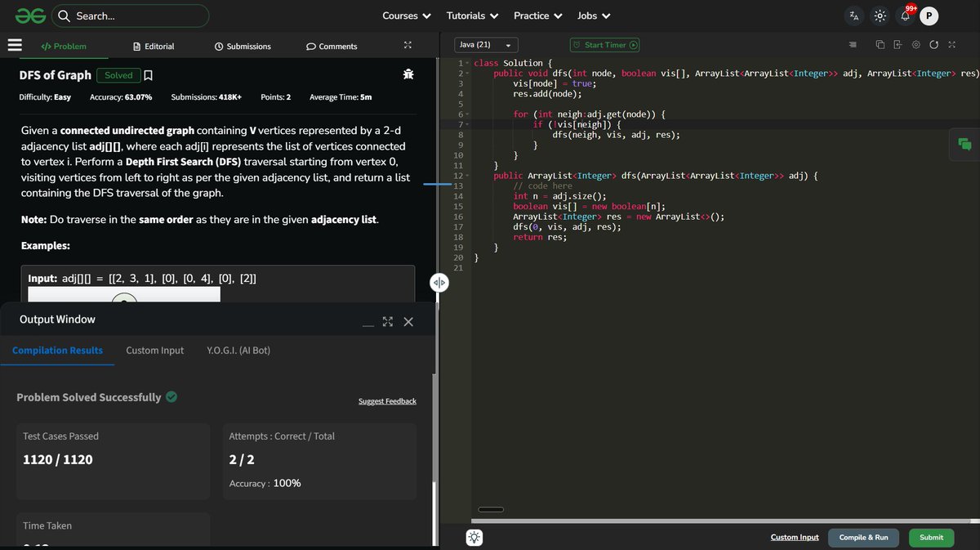
Task: Click 'Submissions: 418K+' text
Action: (206, 97)
